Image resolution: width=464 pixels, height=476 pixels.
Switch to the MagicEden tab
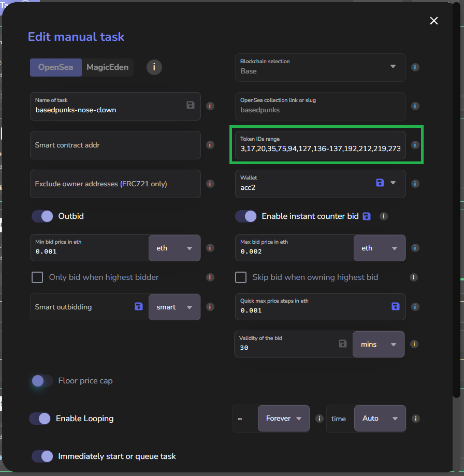pyautogui.click(x=107, y=67)
